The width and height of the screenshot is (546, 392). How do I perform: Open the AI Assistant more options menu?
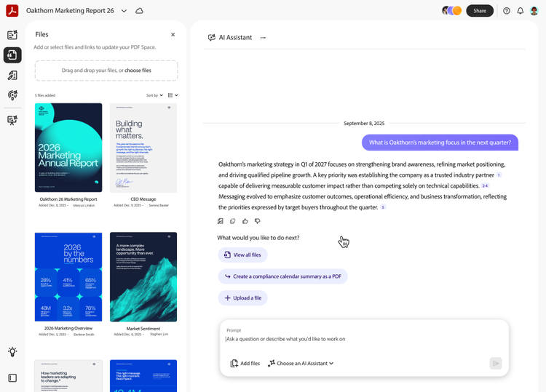click(263, 38)
